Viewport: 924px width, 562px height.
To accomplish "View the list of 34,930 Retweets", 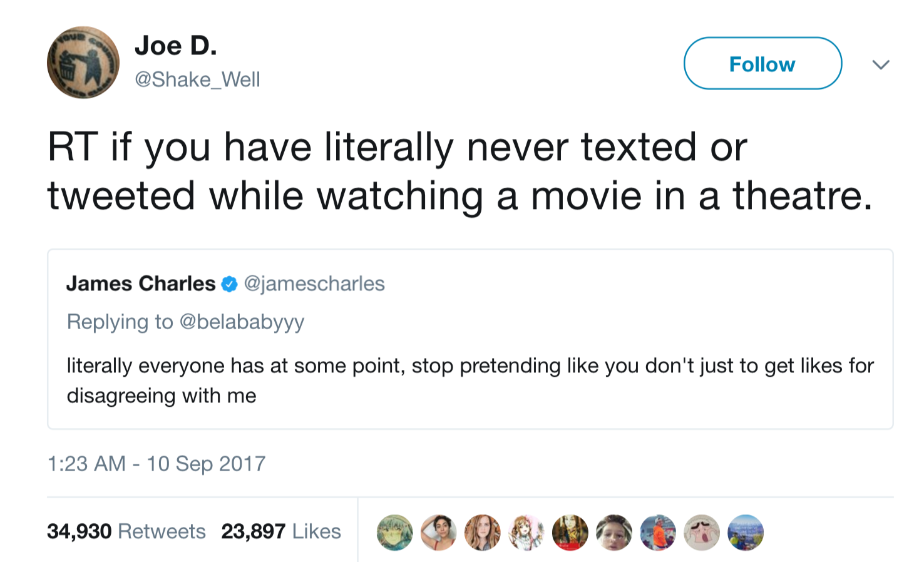I will coord(126,531).
